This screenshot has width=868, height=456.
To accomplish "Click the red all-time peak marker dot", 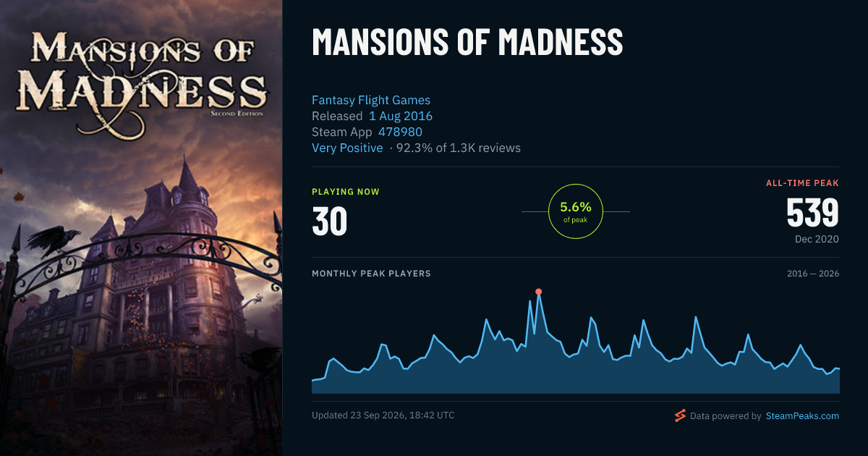I will 538,292.
